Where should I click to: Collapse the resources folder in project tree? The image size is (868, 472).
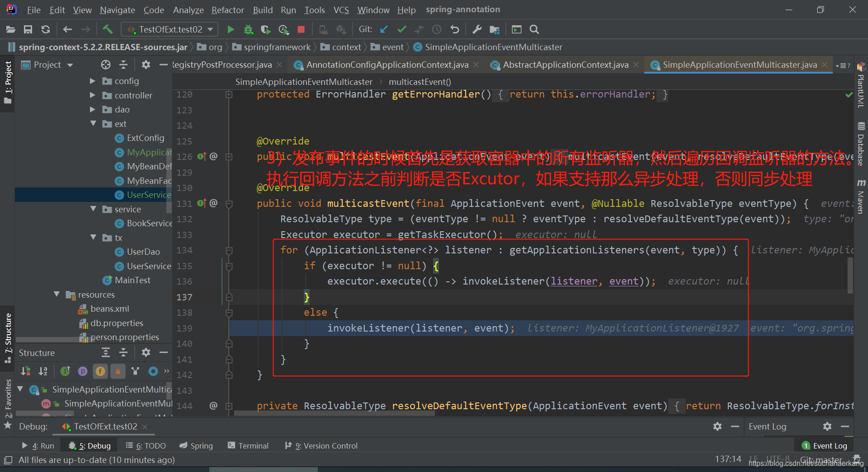(57, 294)
